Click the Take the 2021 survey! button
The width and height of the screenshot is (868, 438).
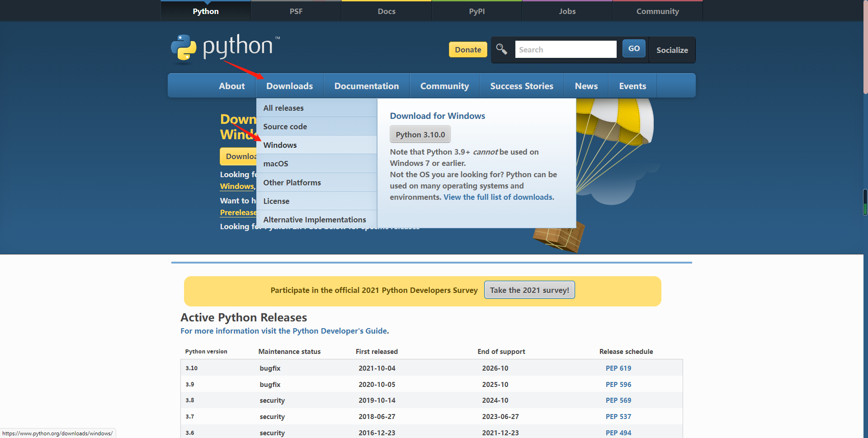tap(529, 290)
